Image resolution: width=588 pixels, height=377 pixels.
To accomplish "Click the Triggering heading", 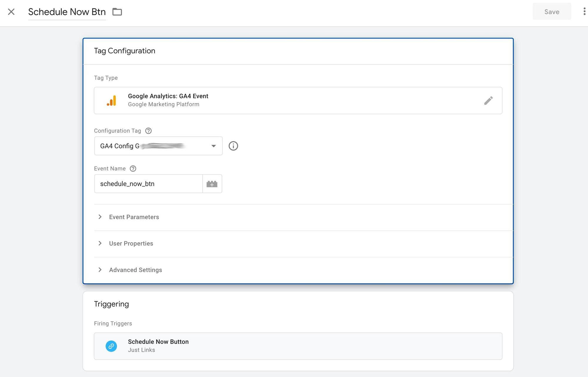I will (x=111, y=304).
